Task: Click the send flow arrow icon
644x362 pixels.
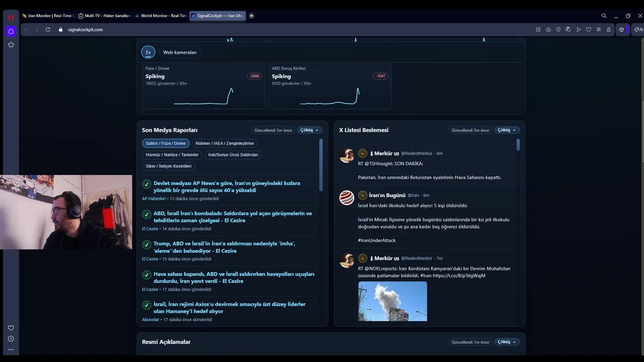Action: click(579, 30)
